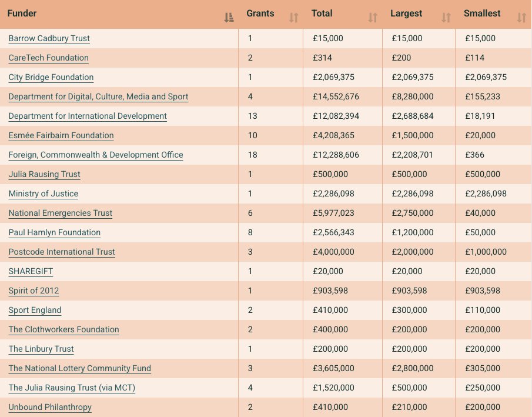Select total £4,208,365 cell

(343, 135)
